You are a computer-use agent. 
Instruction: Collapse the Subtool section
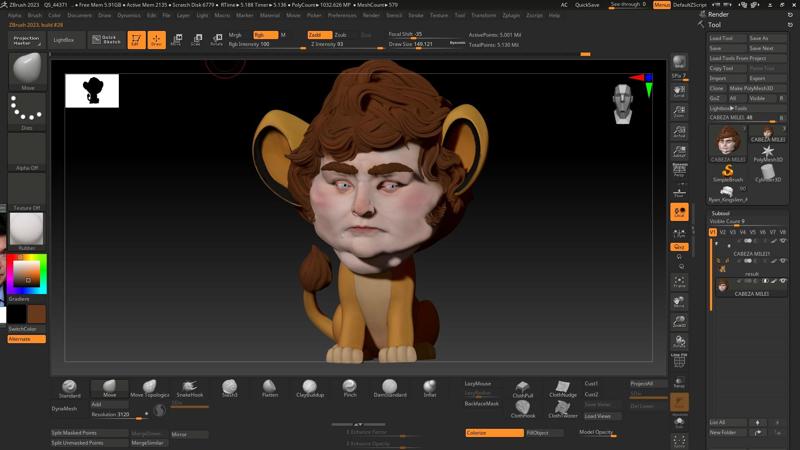point(720,213)
